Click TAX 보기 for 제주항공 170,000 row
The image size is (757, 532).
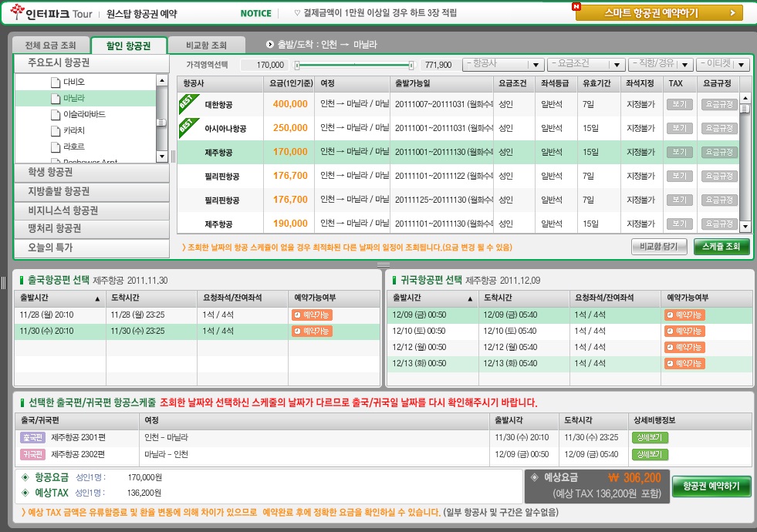pos(680,152)
